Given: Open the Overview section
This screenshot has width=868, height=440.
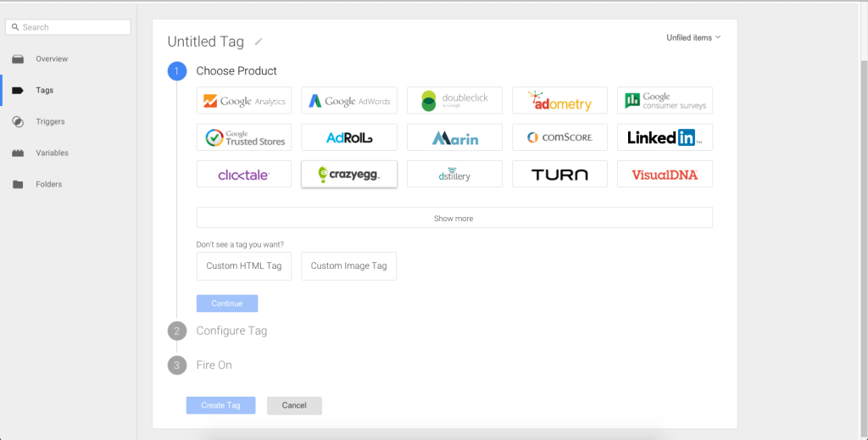Looking at the screenshot, I should [52, 58].
